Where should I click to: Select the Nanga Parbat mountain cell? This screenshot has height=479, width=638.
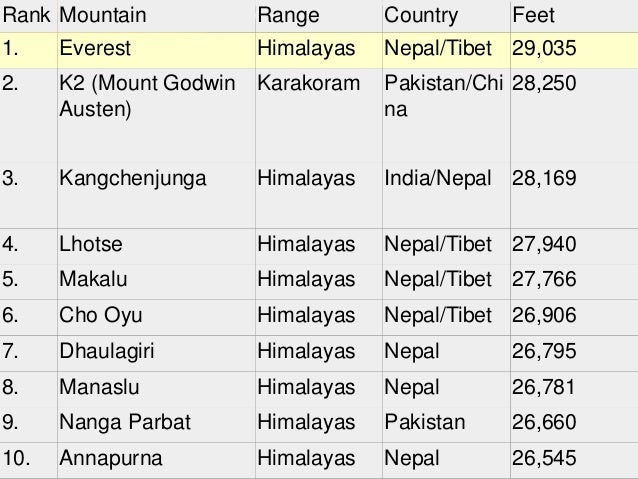pyautogui.click(x=156, y=424)
